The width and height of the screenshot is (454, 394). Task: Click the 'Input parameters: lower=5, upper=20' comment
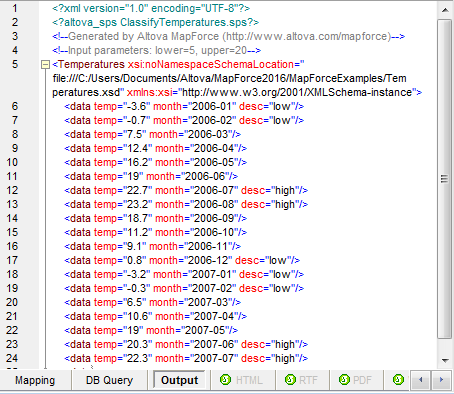click(156, 50)
